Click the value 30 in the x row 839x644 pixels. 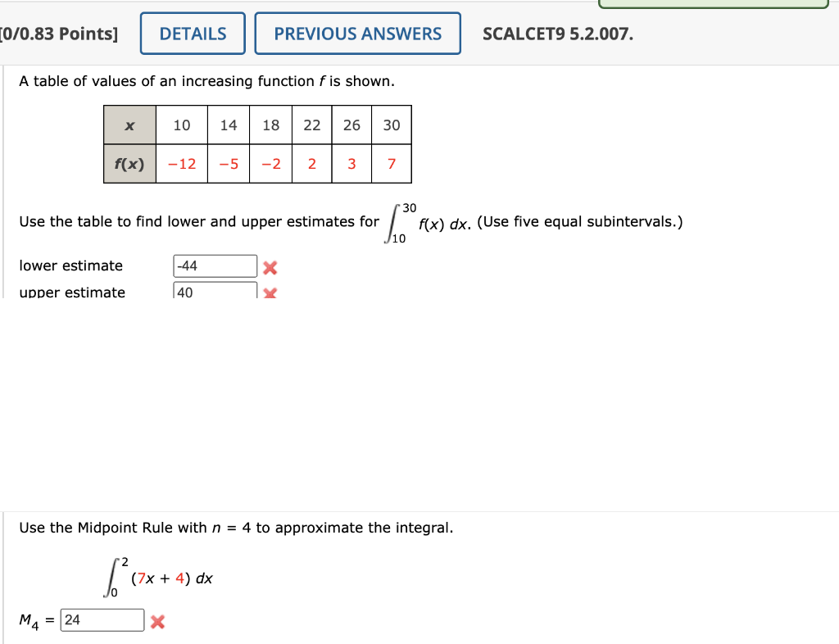[392, 125]
